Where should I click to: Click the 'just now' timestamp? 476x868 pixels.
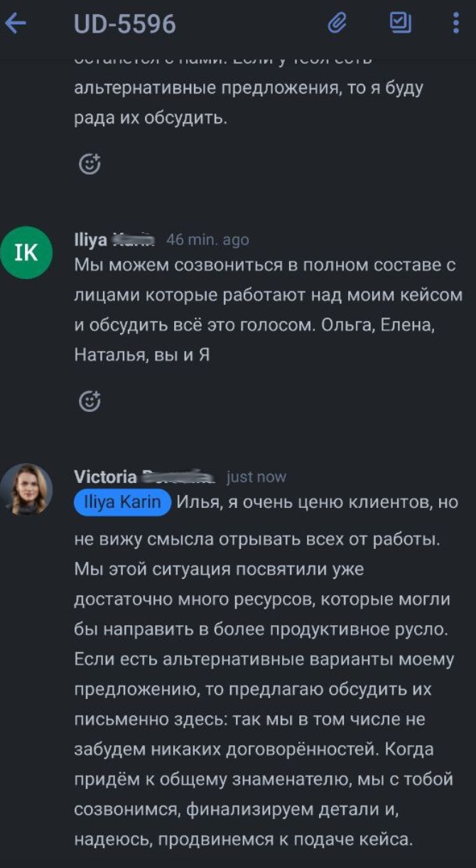256,477
